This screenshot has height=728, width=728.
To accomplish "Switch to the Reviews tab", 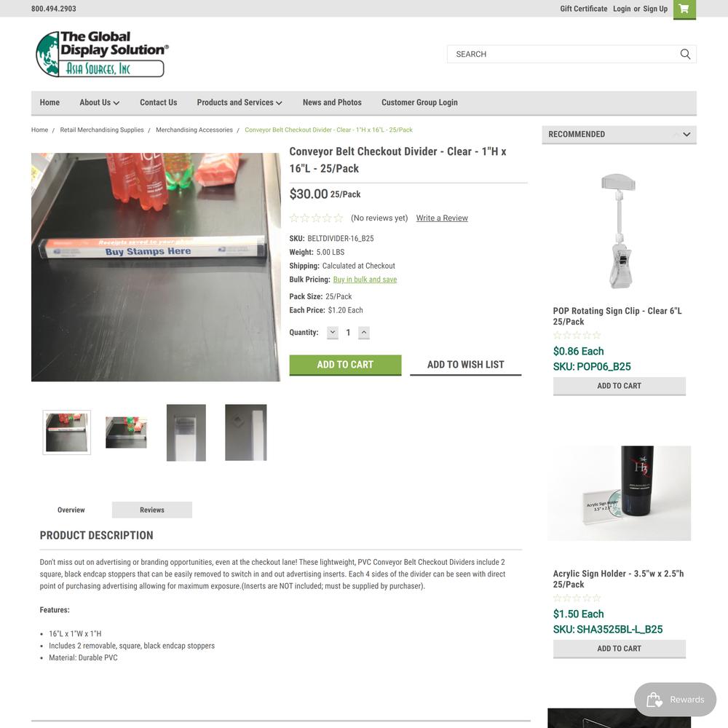I will [152, 510].
